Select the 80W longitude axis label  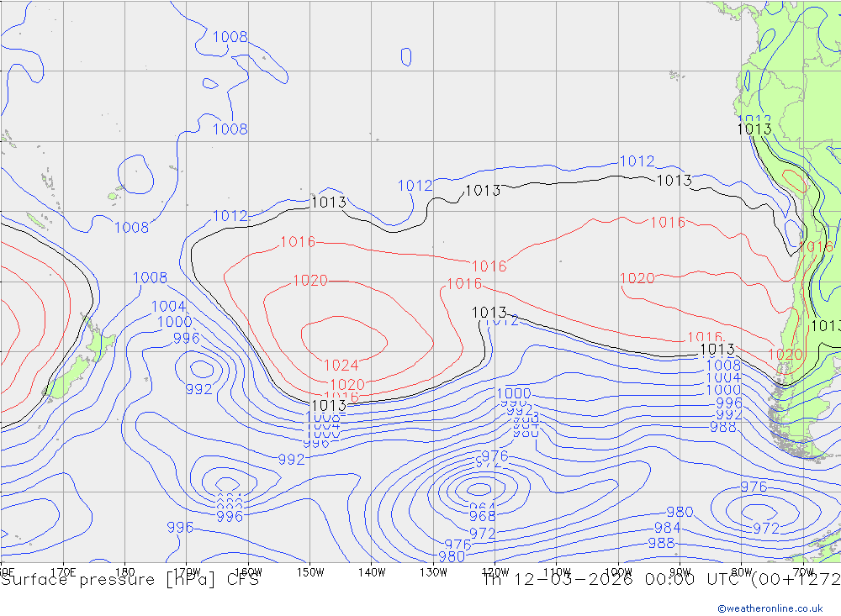(742, 572)
